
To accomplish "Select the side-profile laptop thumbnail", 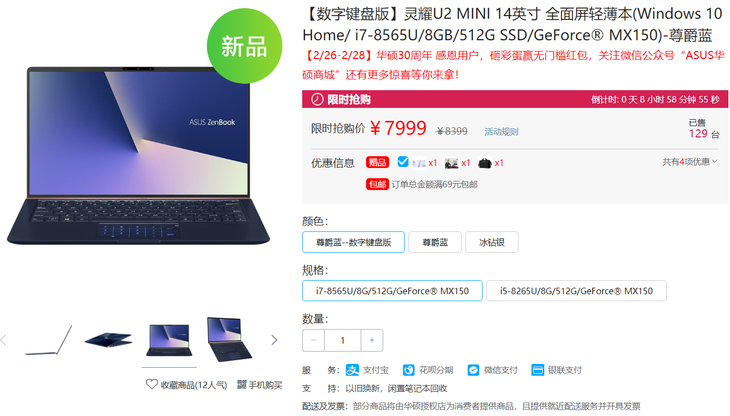I will pos(49,341).
